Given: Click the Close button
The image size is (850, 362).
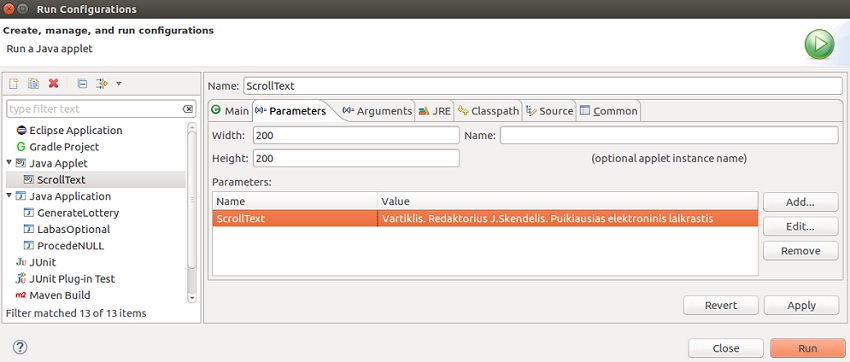Looking at the screenshot, I should point(726,348).
